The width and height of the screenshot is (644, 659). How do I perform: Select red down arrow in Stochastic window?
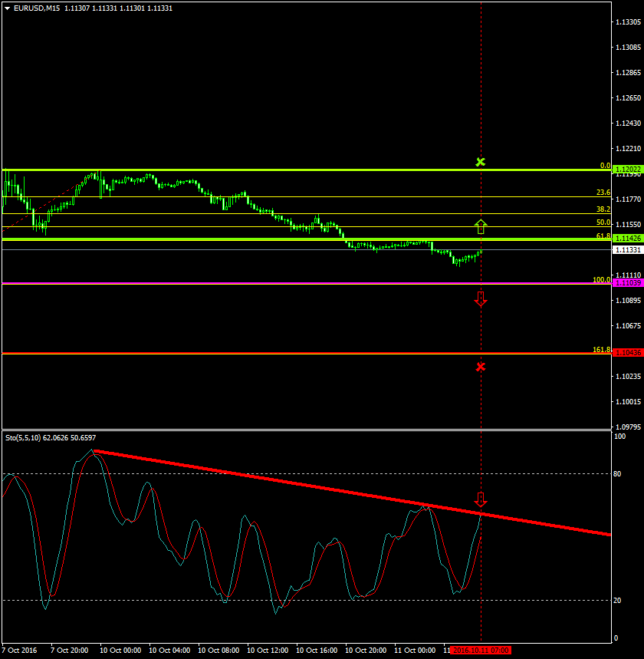pos(481,499)
